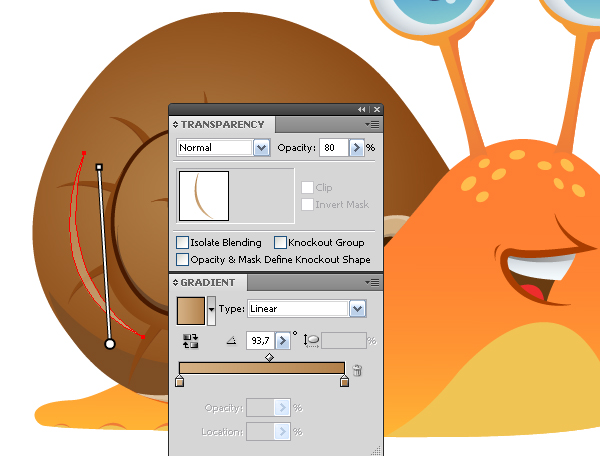This screenshot has height=456, width=600.
Task: Click the disabled aspect ratio field
Action: (x=344, y=340)
